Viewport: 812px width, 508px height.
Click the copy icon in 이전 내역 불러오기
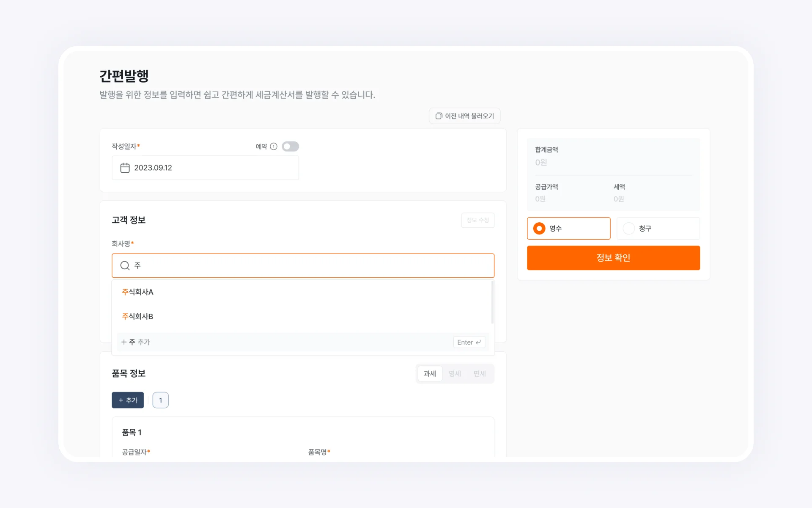438,116
